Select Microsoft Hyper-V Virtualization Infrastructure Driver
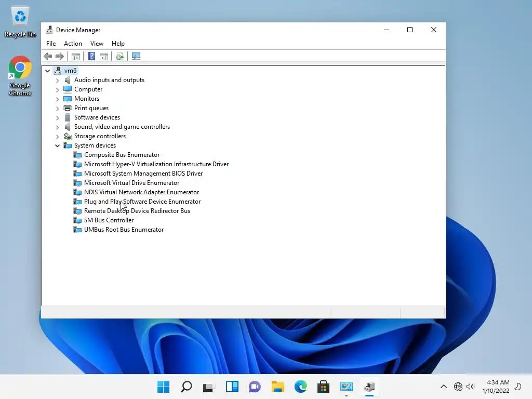Viewport: 532px width, 399px height. pyautogui.click(x=156, y=164)
